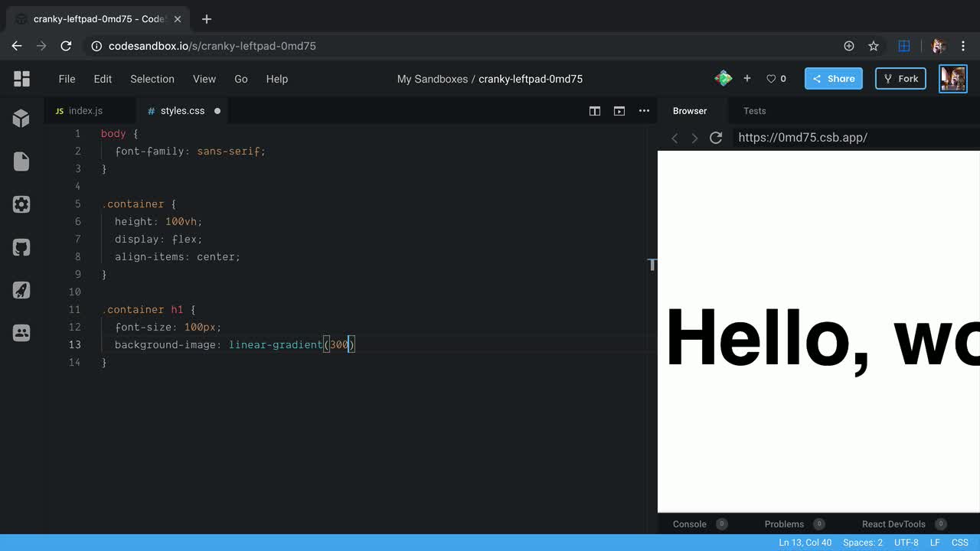Click the Share button

[x=833, y=78]
